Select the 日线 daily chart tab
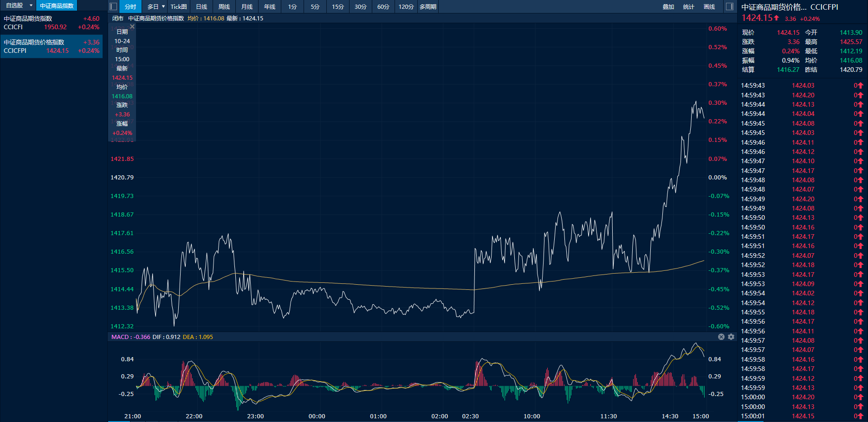This screenshot has height=422, width=868. click(x=201, y=6)
